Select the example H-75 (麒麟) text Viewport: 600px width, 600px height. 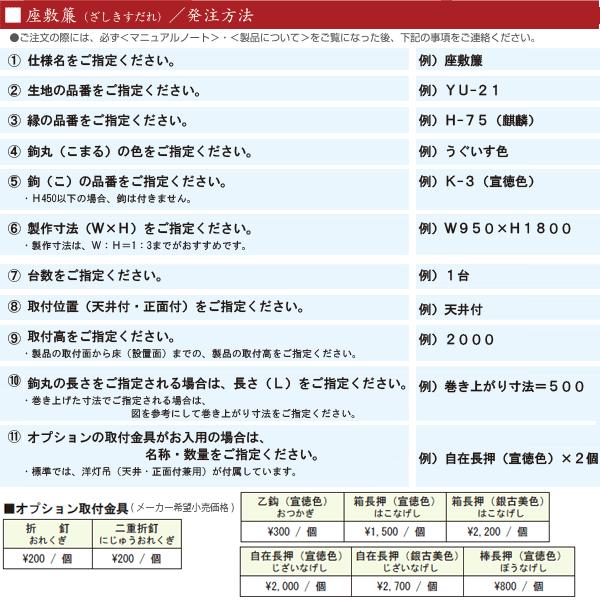coord(492,121)
